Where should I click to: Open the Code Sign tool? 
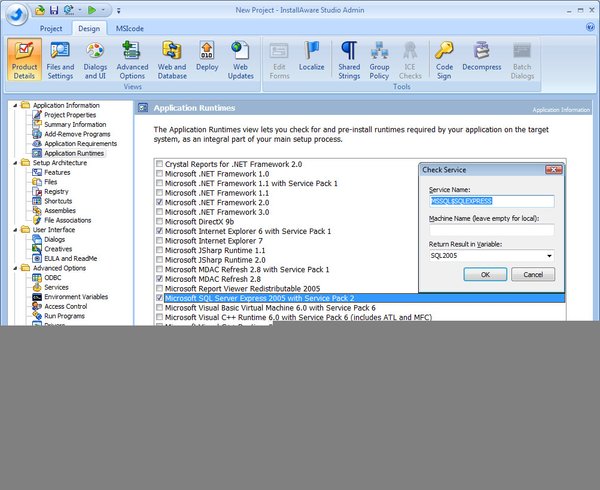[x=444, y=60]
